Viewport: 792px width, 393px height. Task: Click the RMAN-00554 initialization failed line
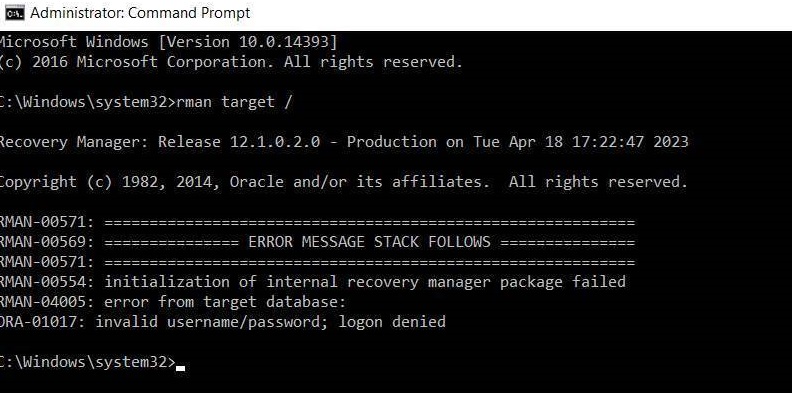pyautogui.click(x=313, y=282)
